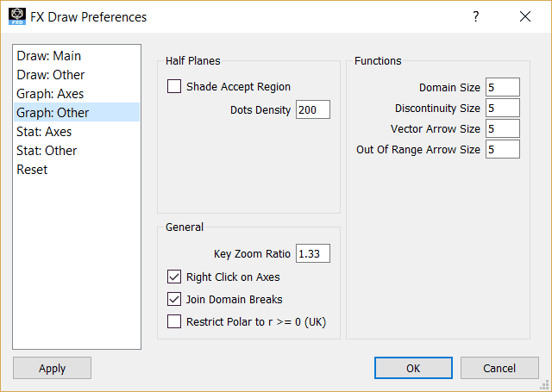Image resolution: width=552 pixels, height=392 pixels.
Task: Click the question mark help button
Action: point(475,16)
